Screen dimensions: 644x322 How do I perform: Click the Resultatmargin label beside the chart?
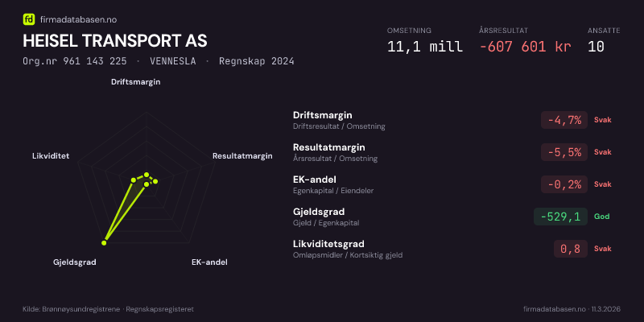242,155
